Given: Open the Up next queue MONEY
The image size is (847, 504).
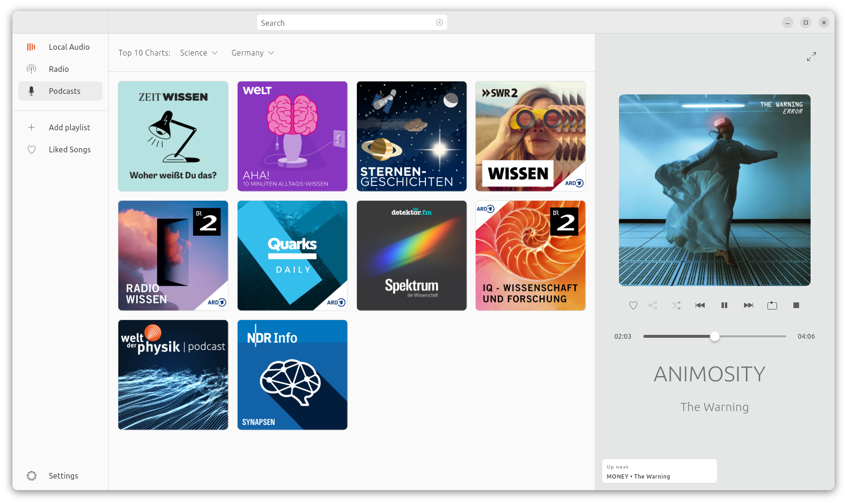Looking at the screenshot, I should pos(659,471).
